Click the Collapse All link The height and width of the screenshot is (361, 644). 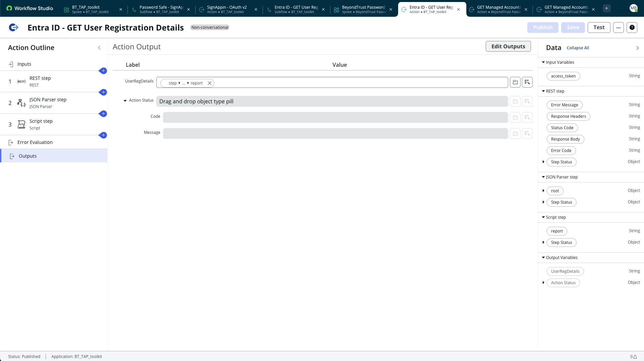click(578, 48)
